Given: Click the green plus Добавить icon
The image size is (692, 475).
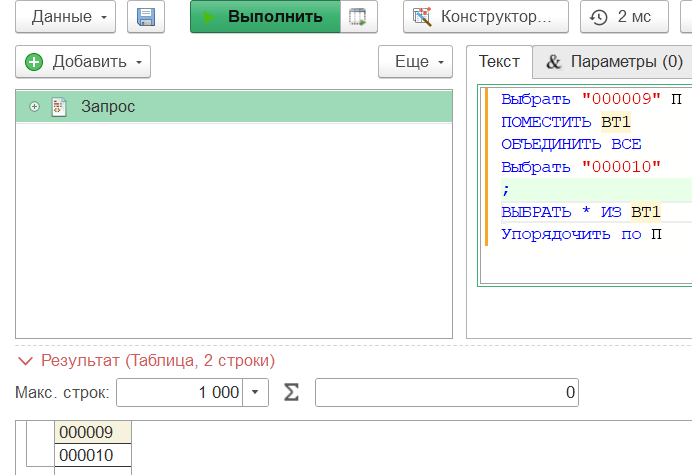Looking at the screenshot, I should click(34, 62).
